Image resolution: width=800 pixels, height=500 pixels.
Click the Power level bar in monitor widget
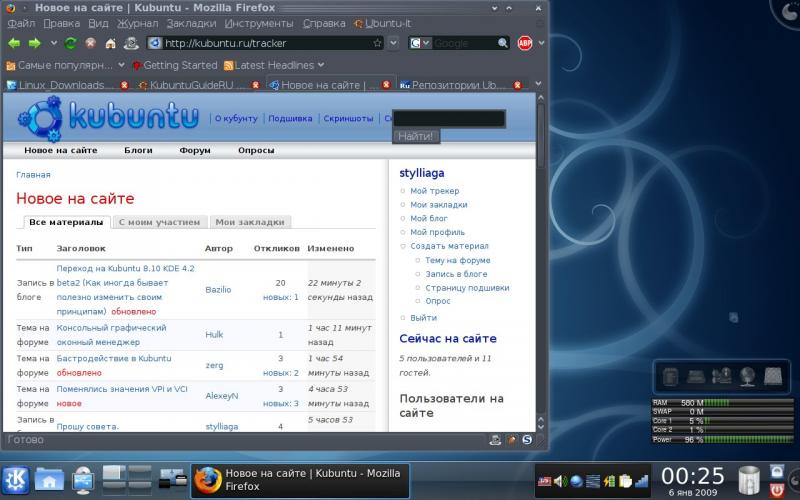tap(748, 439)
